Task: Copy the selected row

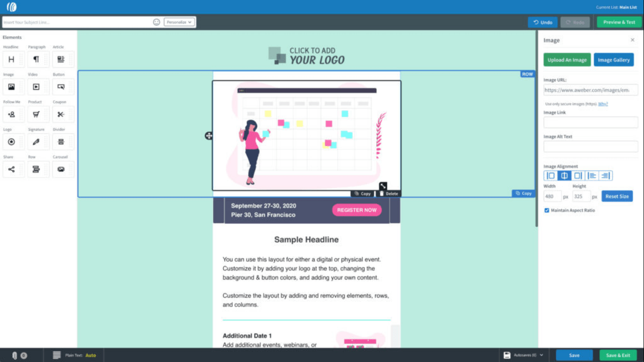Action: point(523,193)
